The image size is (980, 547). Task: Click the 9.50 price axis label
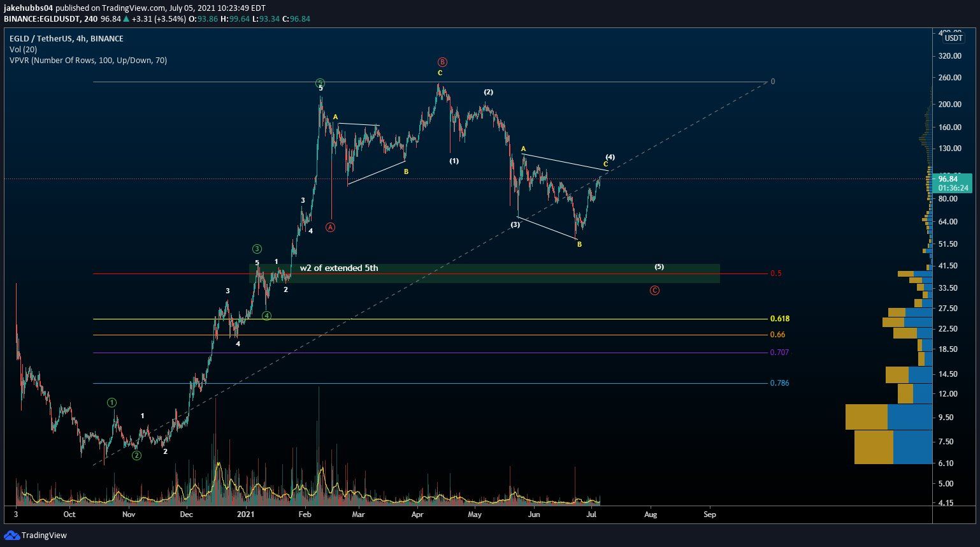pos(946,418)
